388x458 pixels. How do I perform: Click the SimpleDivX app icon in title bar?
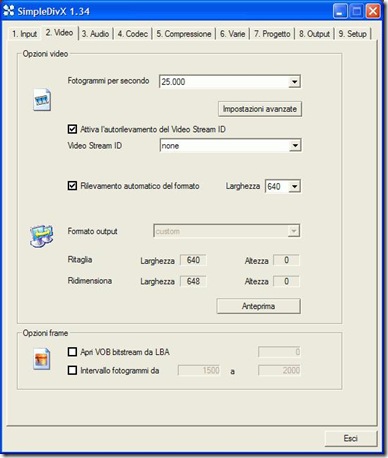9,11
